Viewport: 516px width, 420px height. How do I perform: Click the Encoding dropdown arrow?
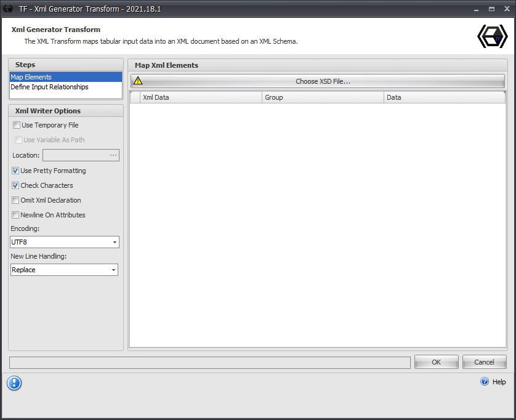[x=115, y=242]
